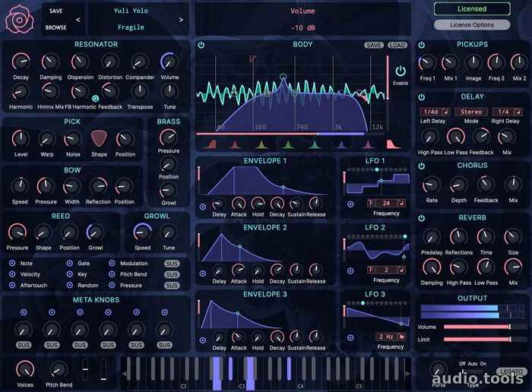Screen dimensions: 532x392
Task: Click the Velocity modulation source icon
Action: click(12, 274)
